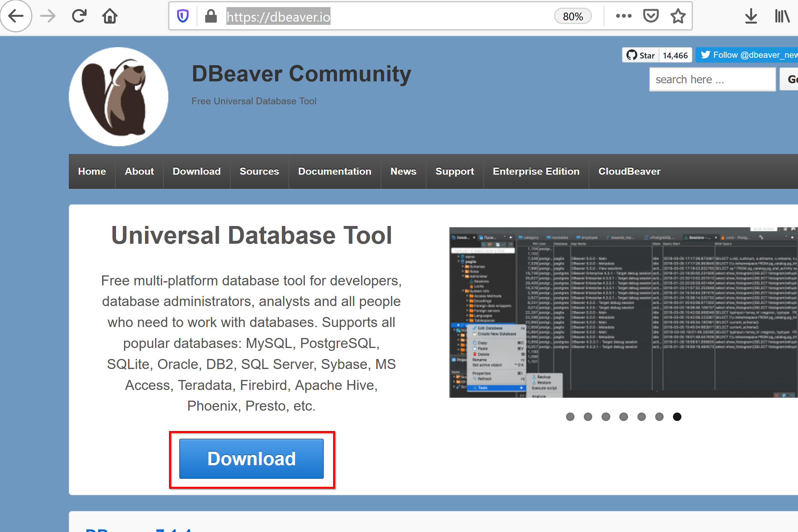This screenshot has width=798, height=532.
Task: Reload the page with the refresh icon
Action: pyautogui.click(x=79, y=16)
